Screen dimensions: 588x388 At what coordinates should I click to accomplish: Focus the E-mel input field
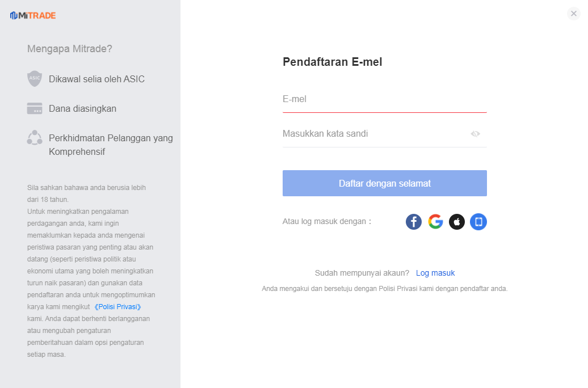click(384, 99)
